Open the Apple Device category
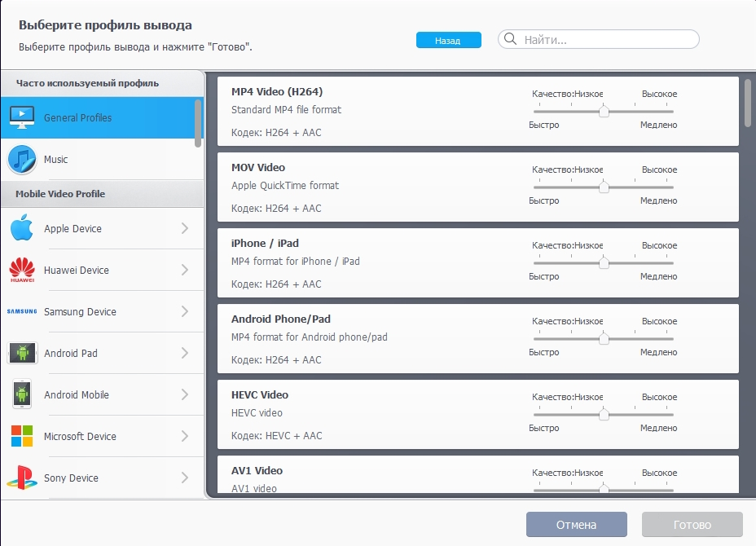The width and height of the screenshot is (756, 546). click(x=102, y=228)
